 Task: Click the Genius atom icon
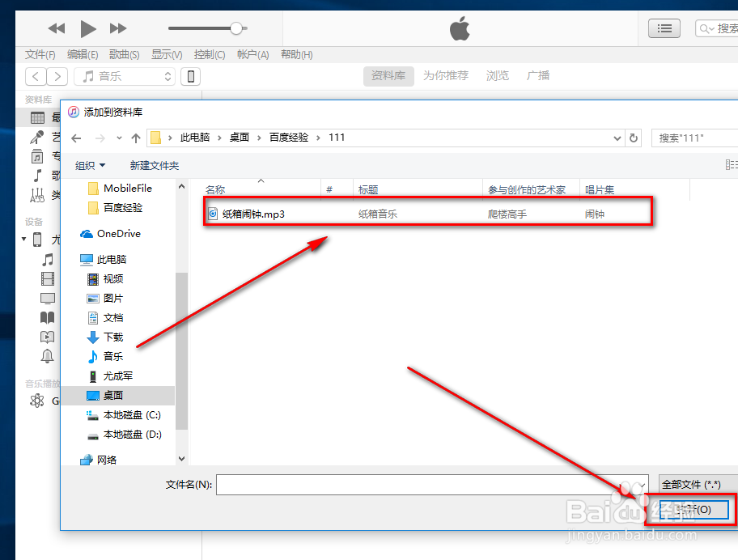(36, 401)
